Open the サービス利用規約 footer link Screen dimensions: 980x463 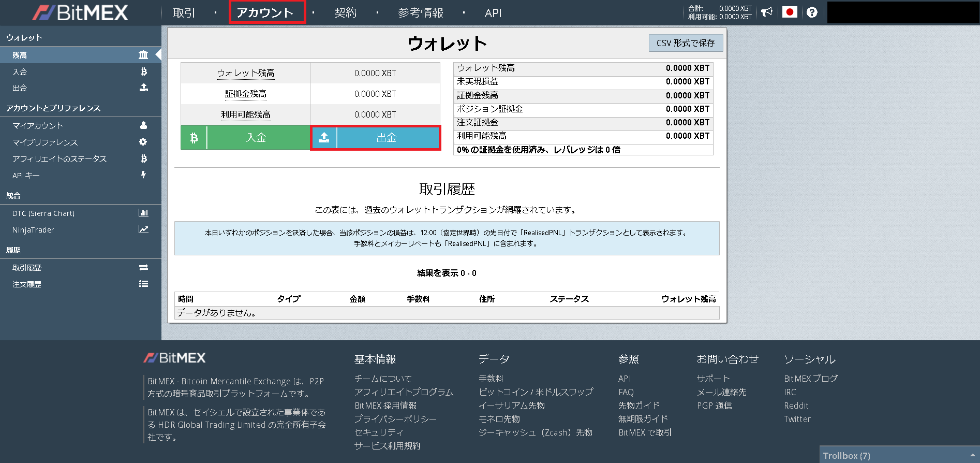387,446
